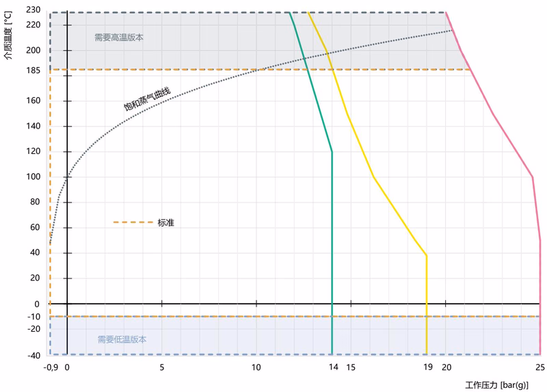Click the y-axis value 20 above zero
547x392 pixels.
[x=35, y=278]
